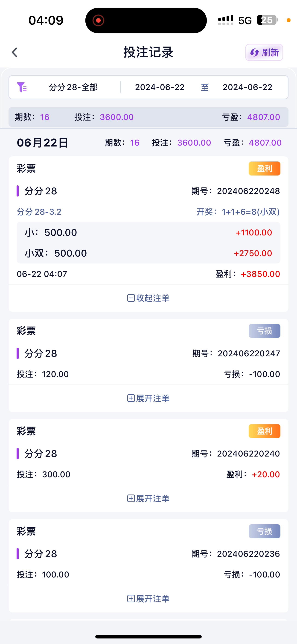This screenshot has height=644, width=297.
Task: Expand bet slip 展开注单 for period 202406220240
Action: pos(152,498)
